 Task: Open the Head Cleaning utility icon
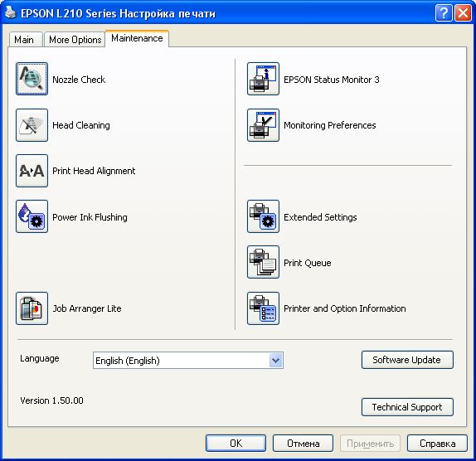pos(32,125)
